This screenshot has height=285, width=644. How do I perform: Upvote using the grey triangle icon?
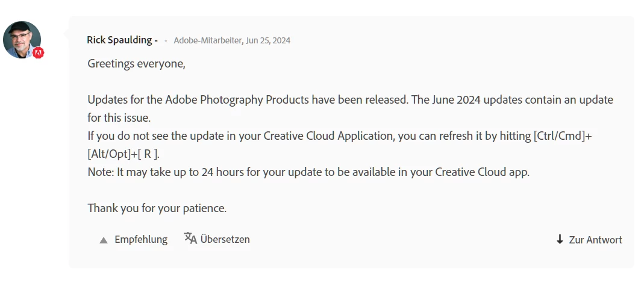point(104,240)
